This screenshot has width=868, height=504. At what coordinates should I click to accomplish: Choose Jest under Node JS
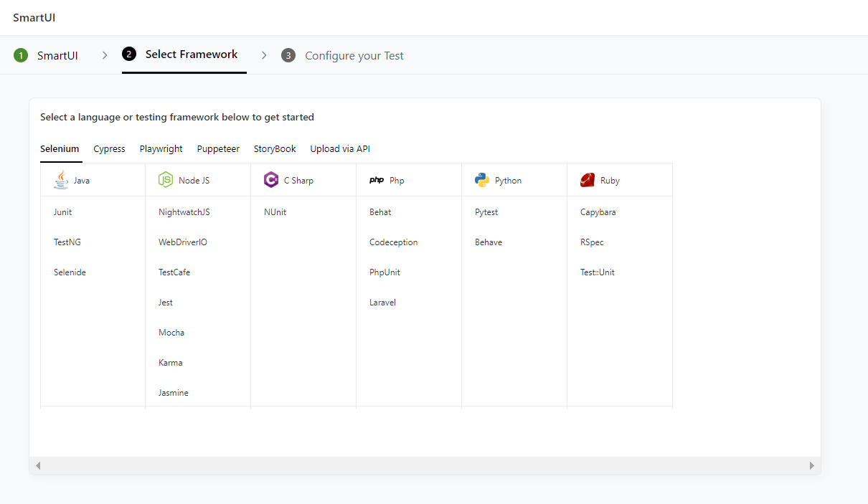[x=166, y=303]
